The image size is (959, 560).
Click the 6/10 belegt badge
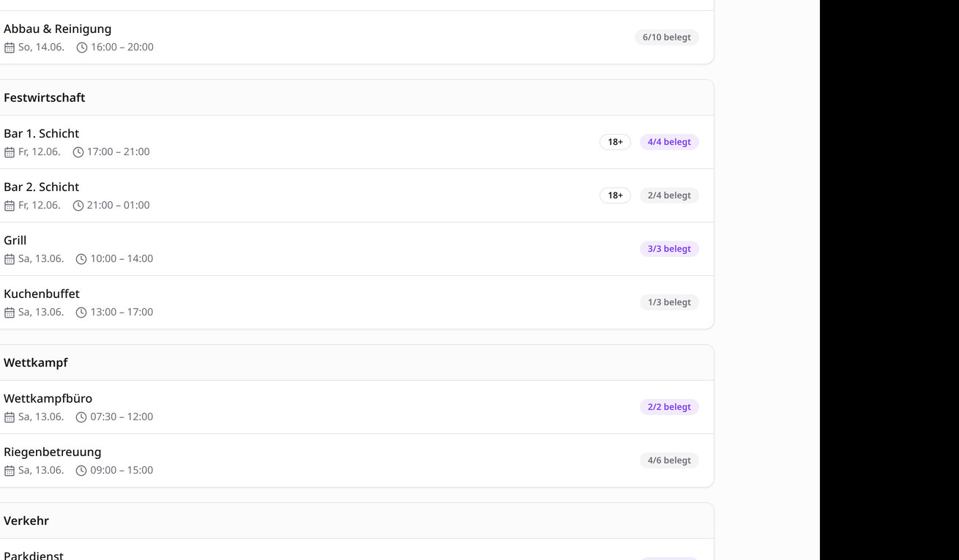[x=666, y=37]
